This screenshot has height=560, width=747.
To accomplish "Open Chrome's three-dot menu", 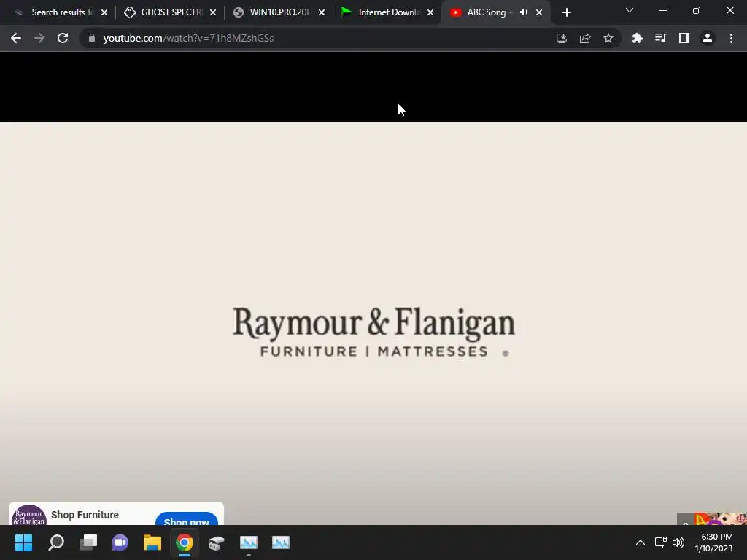I will click(x=731, y=38).
